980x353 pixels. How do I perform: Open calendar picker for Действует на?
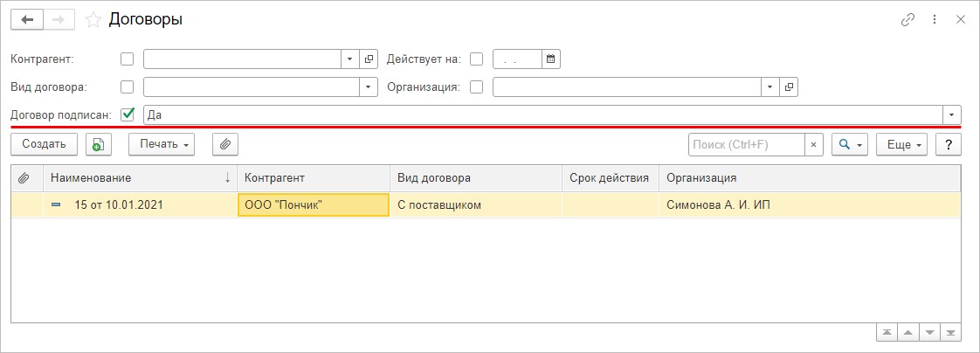(x=550, y=59)
